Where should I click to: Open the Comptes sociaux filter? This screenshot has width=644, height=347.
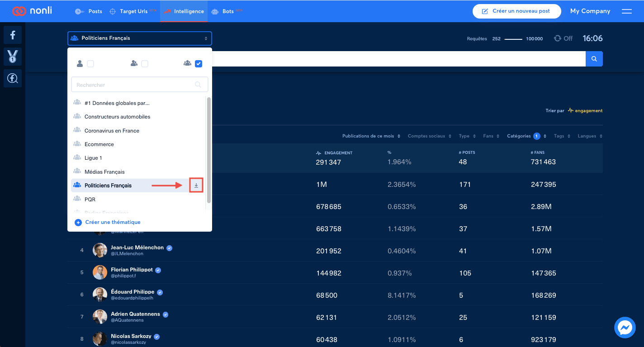[x=429, y=136]
